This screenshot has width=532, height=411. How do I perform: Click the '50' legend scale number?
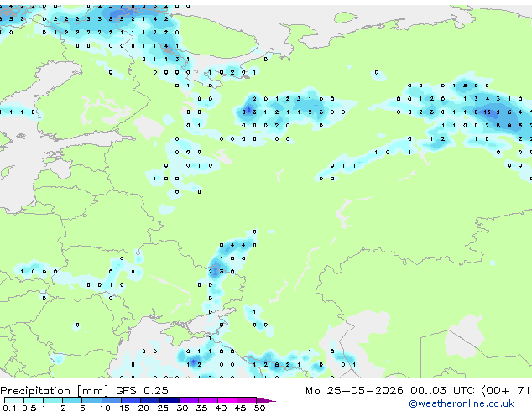(x=259, y=408)
